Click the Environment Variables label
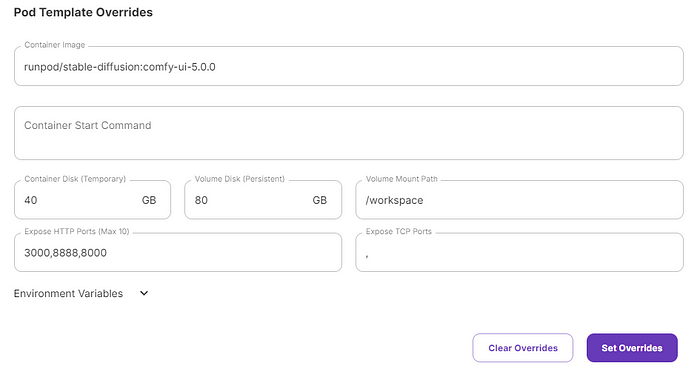Viewport: 700px width, 375px height. point(68,293)
